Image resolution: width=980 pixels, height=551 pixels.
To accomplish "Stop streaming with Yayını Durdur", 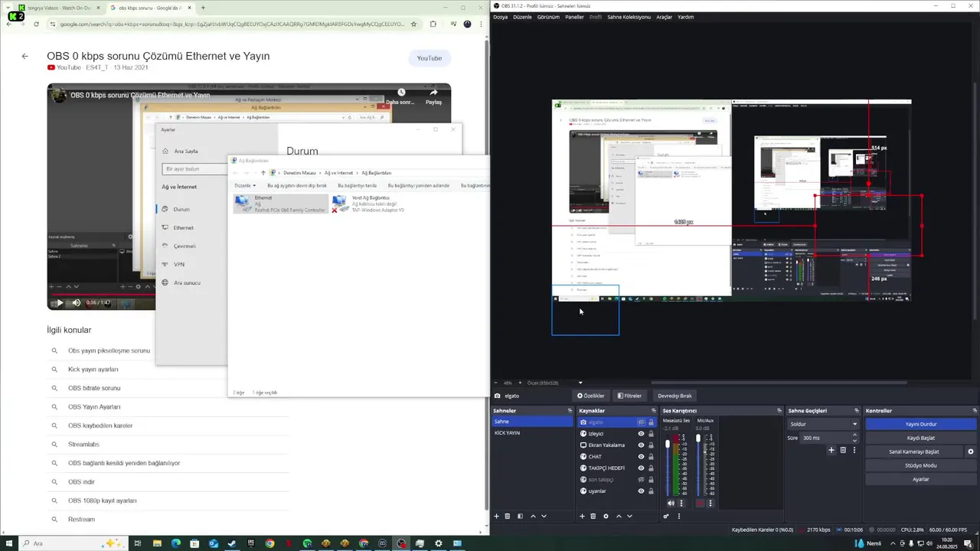I will point(921,424).
